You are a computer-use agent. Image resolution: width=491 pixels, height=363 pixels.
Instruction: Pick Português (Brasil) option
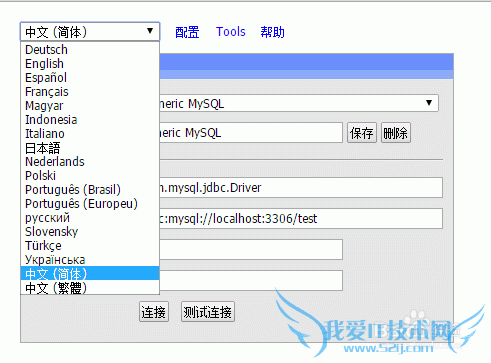[90, 189]
